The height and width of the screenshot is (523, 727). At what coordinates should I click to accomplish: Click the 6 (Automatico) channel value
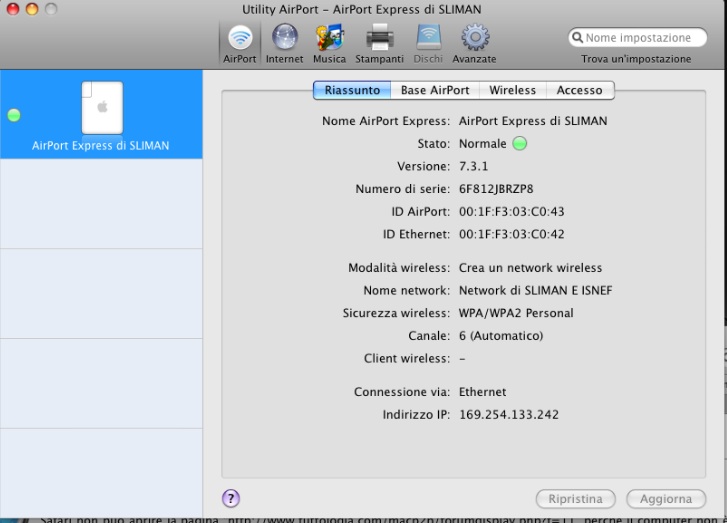501,336
